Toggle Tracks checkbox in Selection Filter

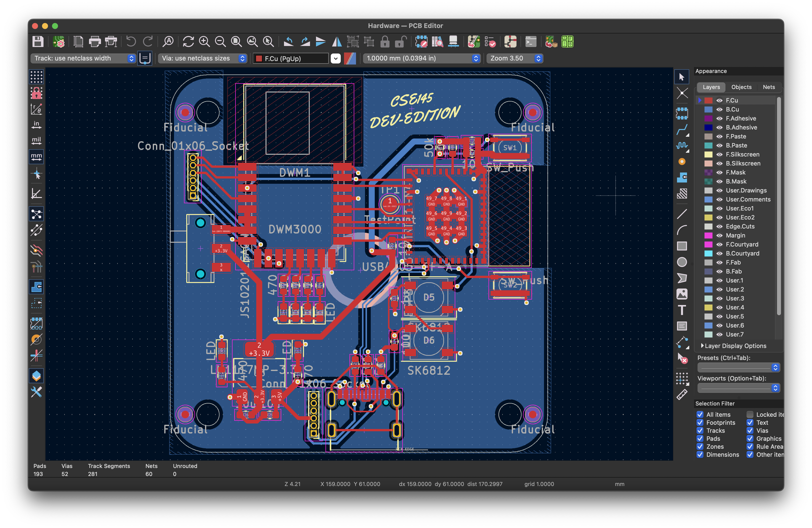(x=700, y=430)
